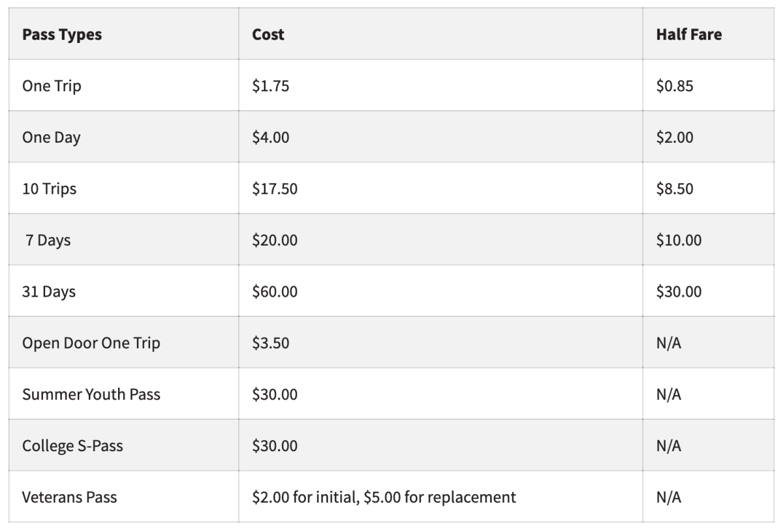Select the College S-Pass label
The width and height of the screenshot is (783, 532).
(72, 446)
